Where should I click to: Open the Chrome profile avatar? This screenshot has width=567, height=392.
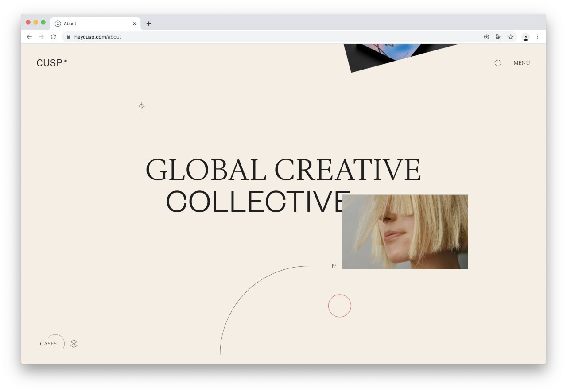[525, 37]
